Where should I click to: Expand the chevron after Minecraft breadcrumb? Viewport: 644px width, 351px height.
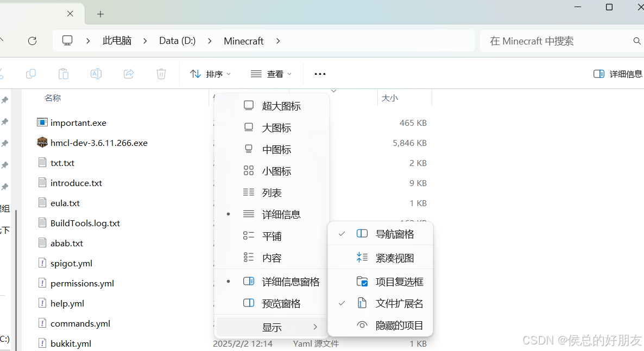(278, 41)
